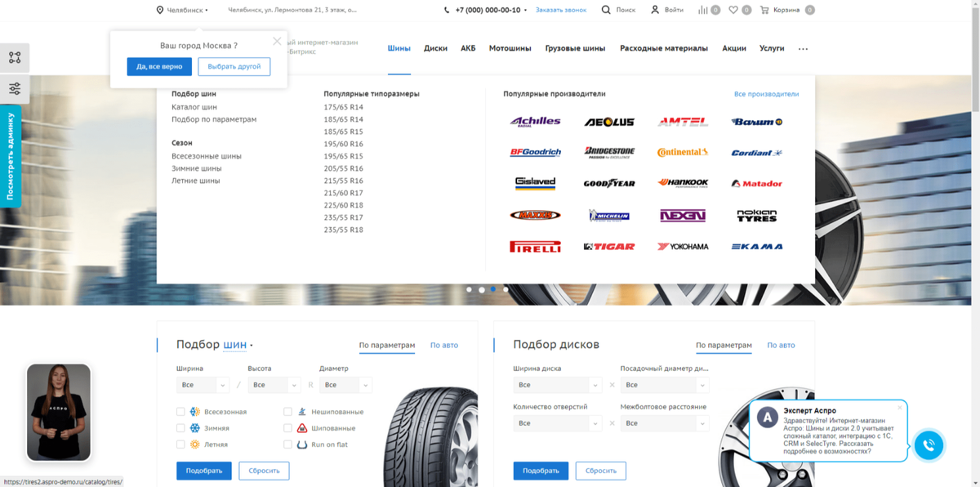Open the Мотошины menu item
The width and height of the screenshot is (980, 487).
pos(510,48)
